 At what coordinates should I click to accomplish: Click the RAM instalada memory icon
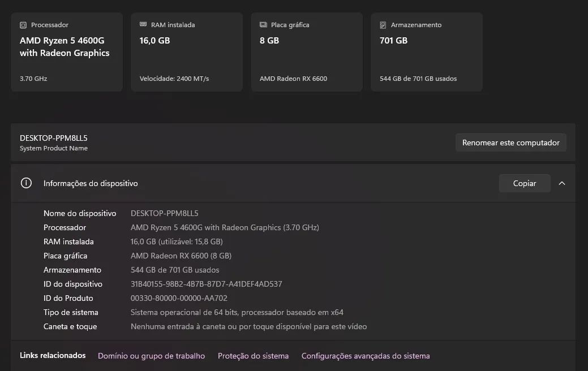pyautogui.click(x=143, y=24)
